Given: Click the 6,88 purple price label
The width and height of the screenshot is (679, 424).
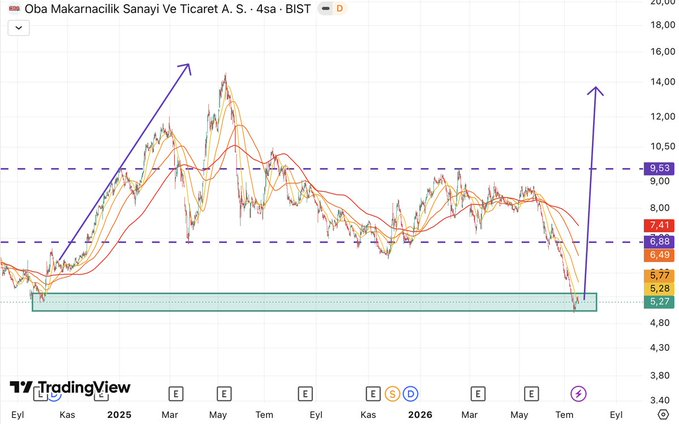Looking at the screenshot, I should (x=659, y=241).
